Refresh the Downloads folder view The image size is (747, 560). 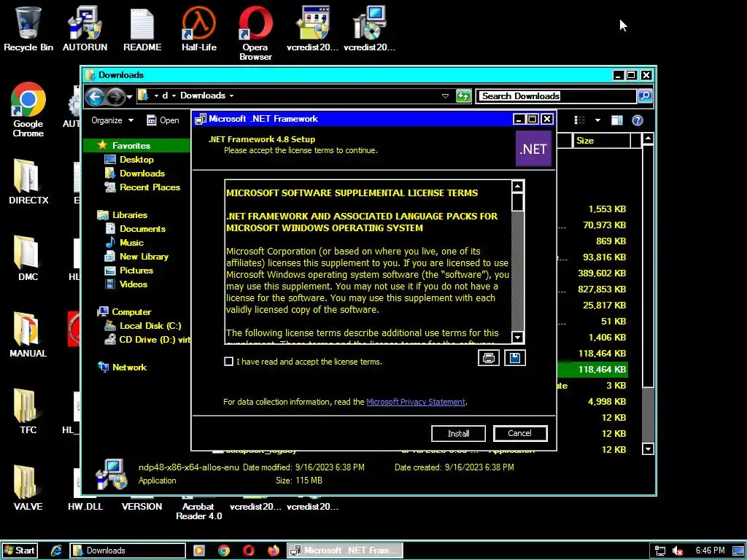[463, 96]
